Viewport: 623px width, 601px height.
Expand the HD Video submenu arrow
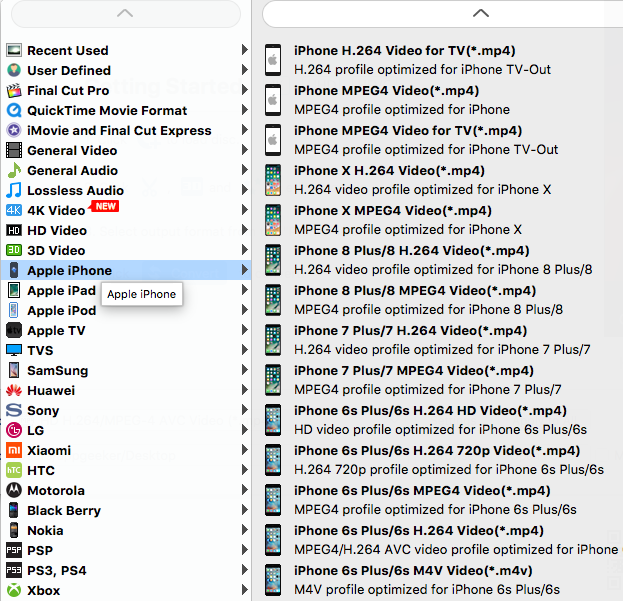(245, 231)
